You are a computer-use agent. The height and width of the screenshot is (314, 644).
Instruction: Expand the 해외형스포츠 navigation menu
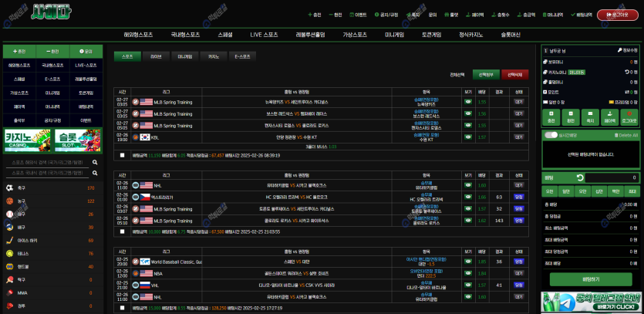coord(138,35)
